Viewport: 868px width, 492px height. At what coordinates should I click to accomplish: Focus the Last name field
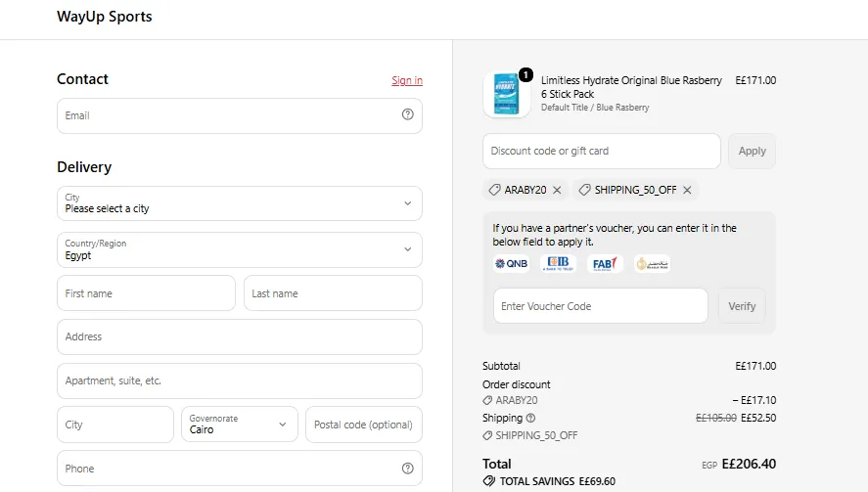[334, 293]
